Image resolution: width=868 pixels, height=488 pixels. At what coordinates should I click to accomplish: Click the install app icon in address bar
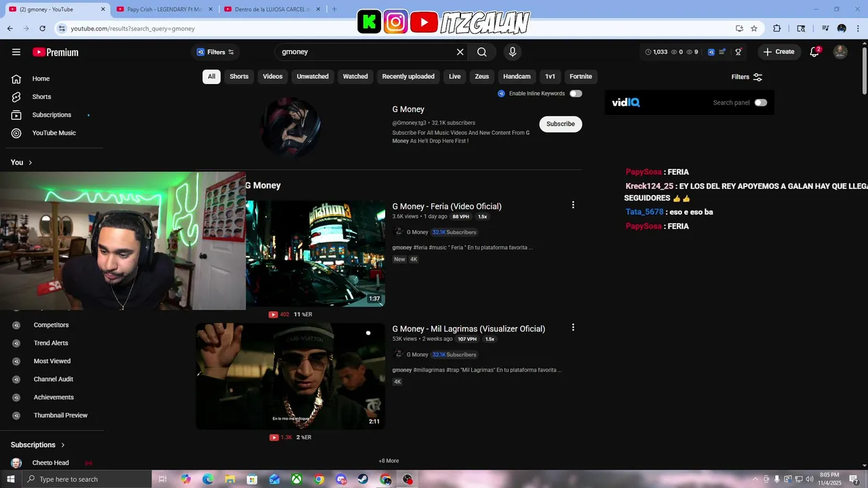tap(739, 28)
